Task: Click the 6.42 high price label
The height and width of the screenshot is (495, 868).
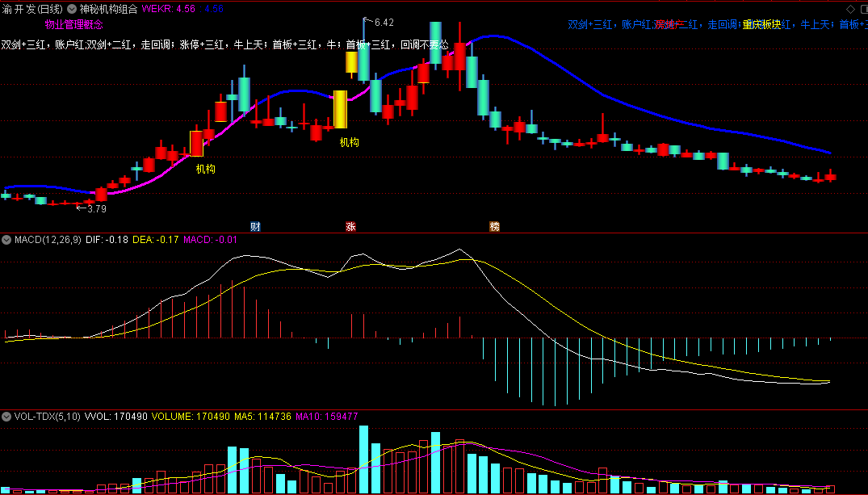Action: (384, 22)
